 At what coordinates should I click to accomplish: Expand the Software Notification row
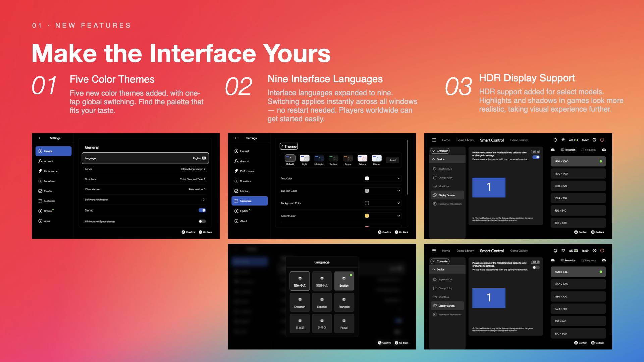(145, 200)
